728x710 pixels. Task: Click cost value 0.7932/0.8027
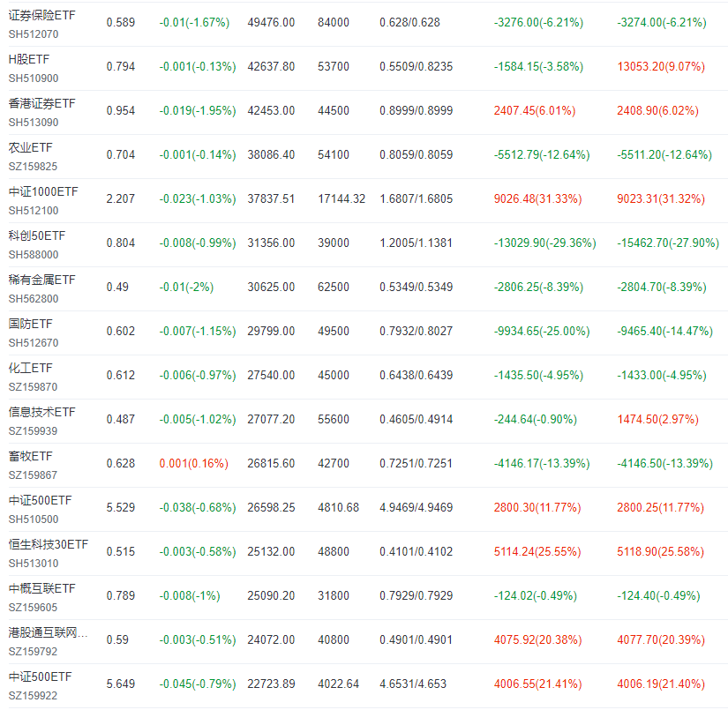[x=416, y=331]
